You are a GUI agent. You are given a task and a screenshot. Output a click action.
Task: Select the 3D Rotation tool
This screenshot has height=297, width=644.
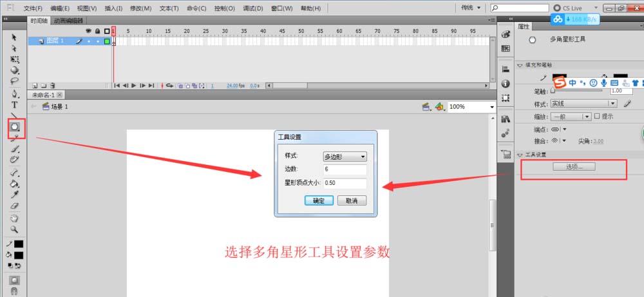pyautogui.click(x=14, y=70)
